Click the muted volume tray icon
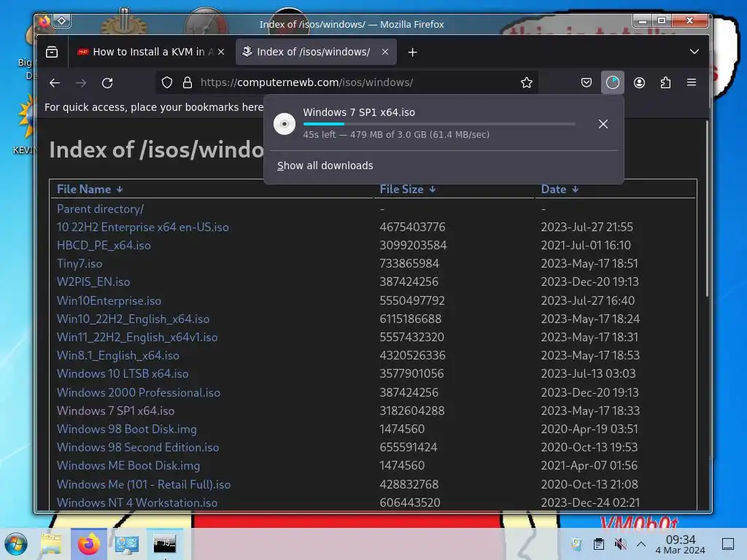This screenshot has height=560, width=747. [620, 544]
